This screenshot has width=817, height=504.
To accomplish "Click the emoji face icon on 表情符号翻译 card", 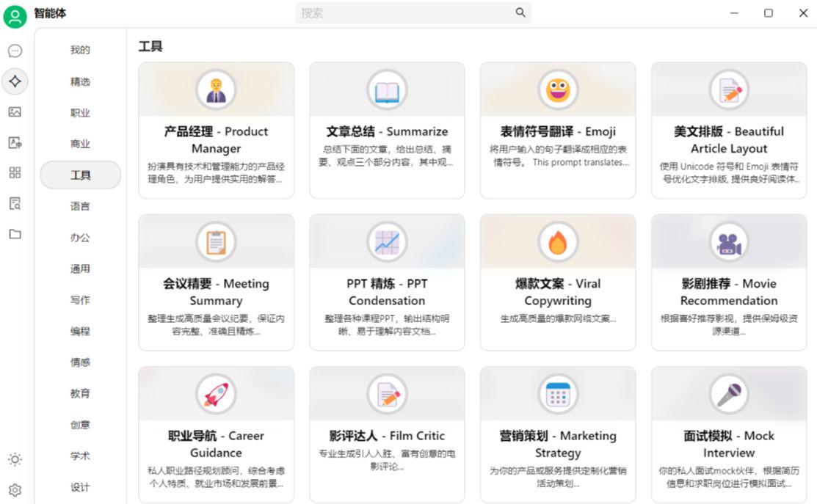I will coord(558,90).
